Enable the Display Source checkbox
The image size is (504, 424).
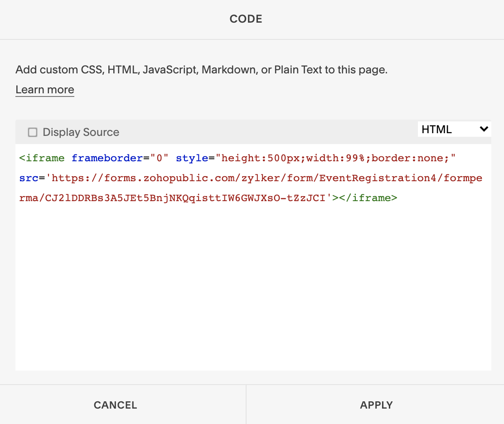click(x=33, y=132)
